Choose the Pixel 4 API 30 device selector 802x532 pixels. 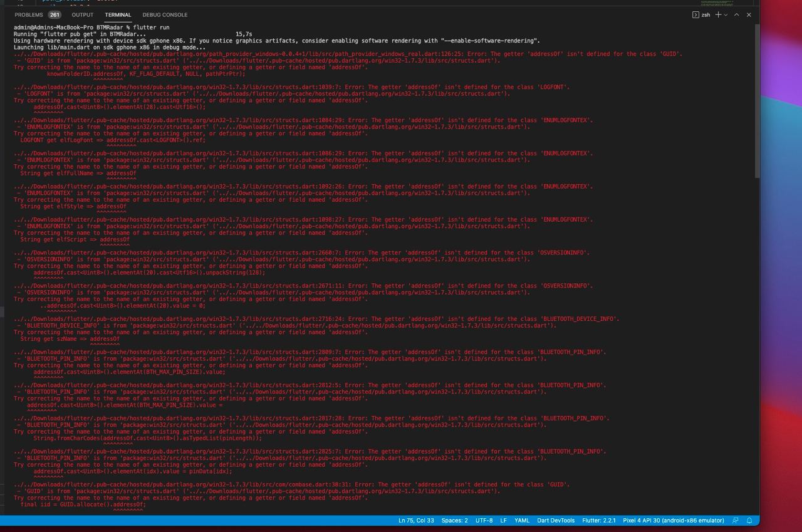pos(674,520)
